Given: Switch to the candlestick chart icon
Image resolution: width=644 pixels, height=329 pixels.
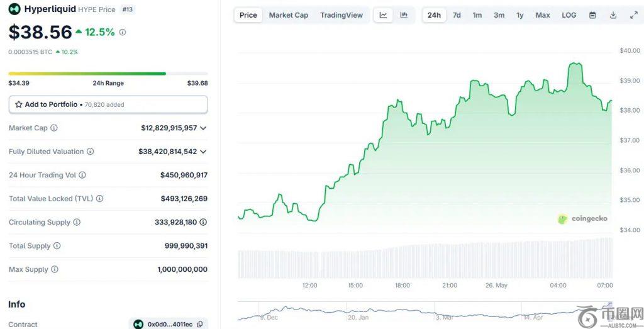Looking at the screenshot, I should (404, 15).
